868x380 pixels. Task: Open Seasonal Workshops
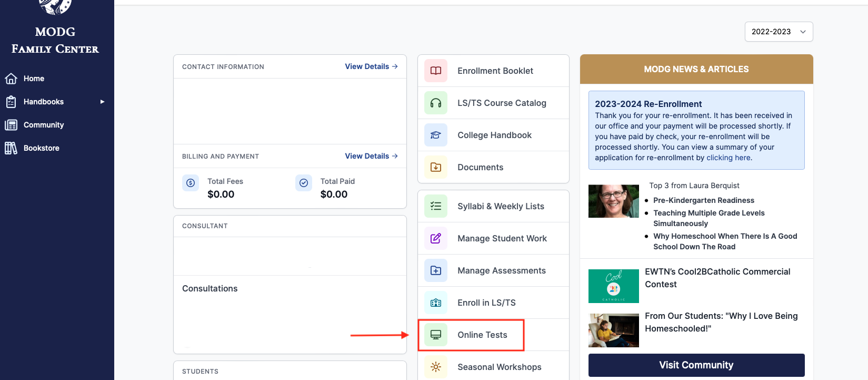[x=500, y=367]
